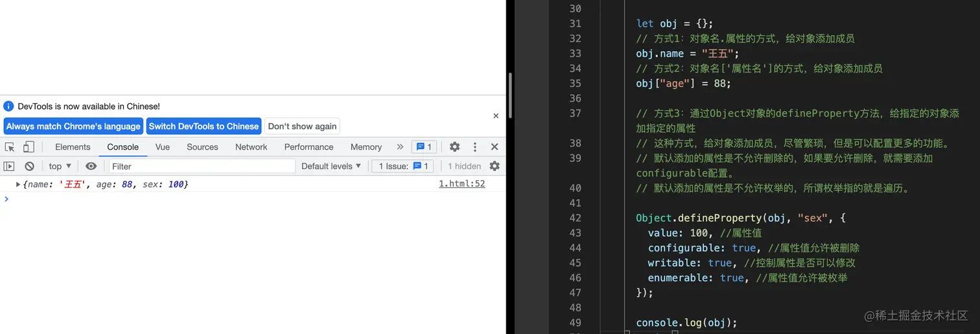980x334 pixels.
Task: Switch to the Elements tab
Action: [x=73, y=147]
